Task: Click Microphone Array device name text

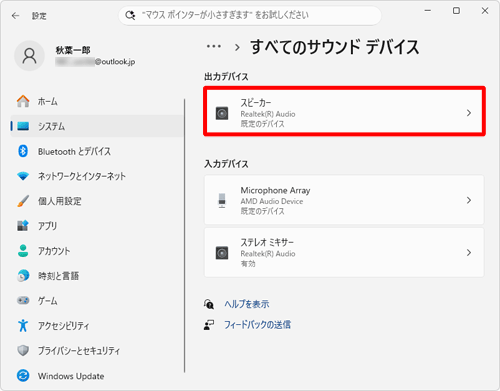Action: [275, 190]
